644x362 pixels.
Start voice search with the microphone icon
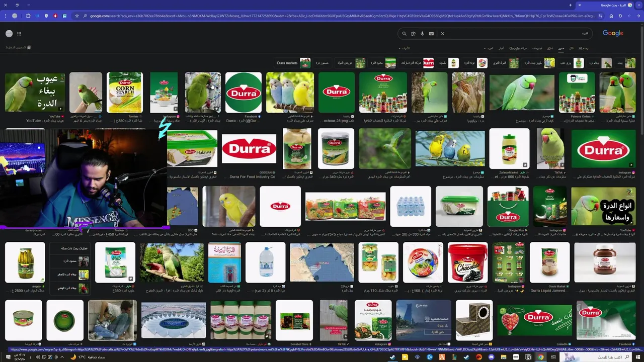click(x=422, y=34)
